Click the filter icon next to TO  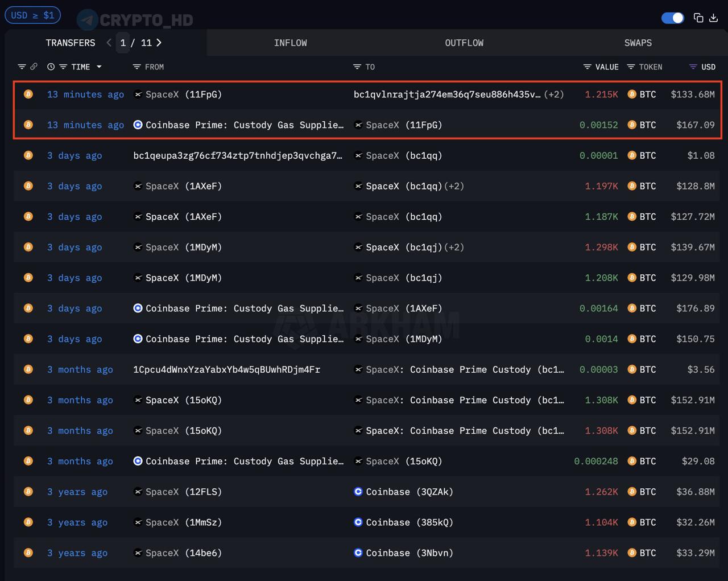click(x=357, y=67)
